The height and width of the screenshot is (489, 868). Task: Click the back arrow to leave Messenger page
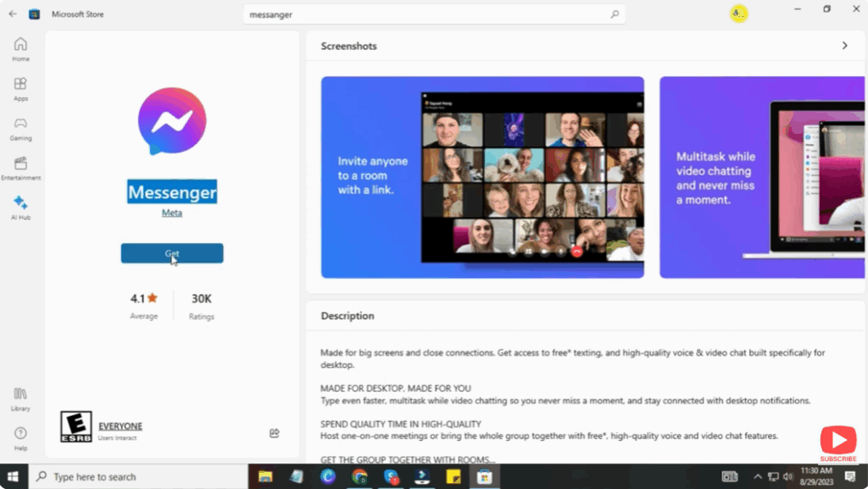12,14
